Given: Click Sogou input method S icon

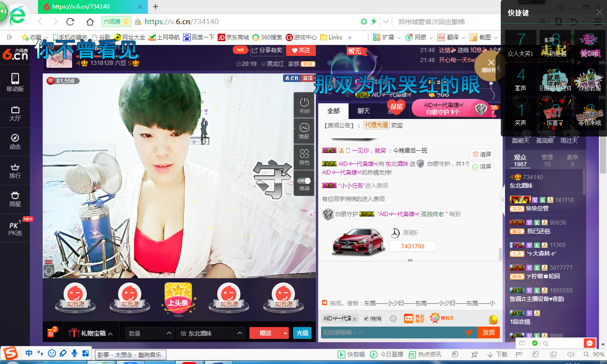Looking at the screenshot, I should [x=11, y=354].
